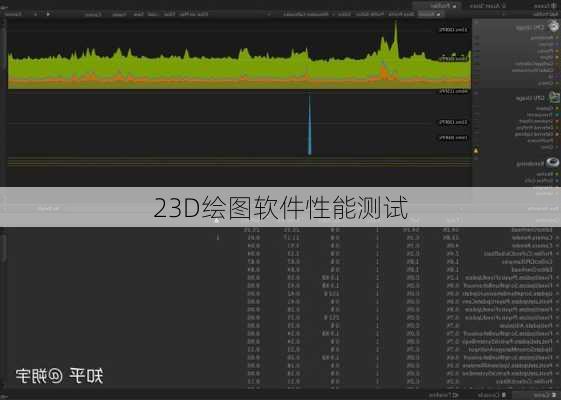561x400 pixels.
Task: Select the blue spike frame in GPU chart
Action: point(310,125)
